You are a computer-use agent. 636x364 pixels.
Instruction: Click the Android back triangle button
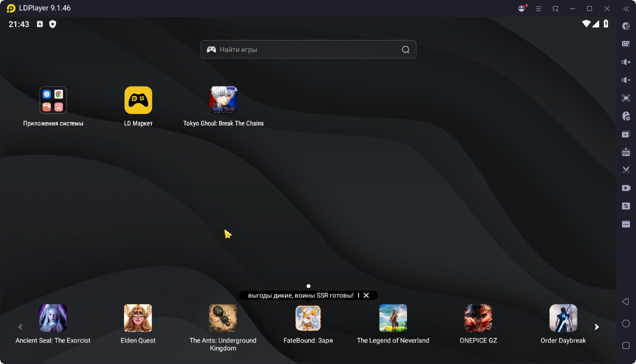[625, 301]
